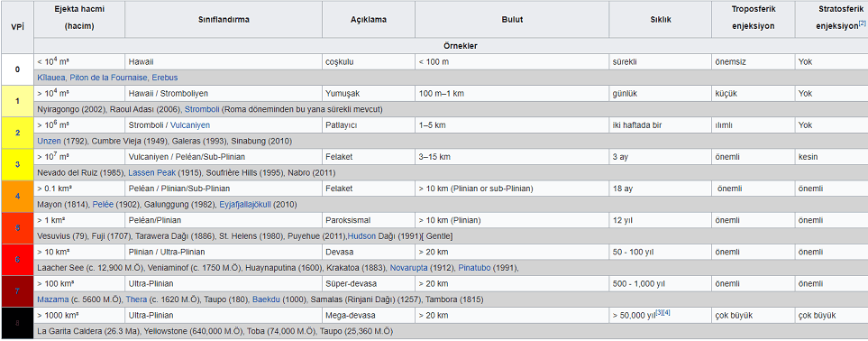Open the Pelée (1902) link

[103, 205]
